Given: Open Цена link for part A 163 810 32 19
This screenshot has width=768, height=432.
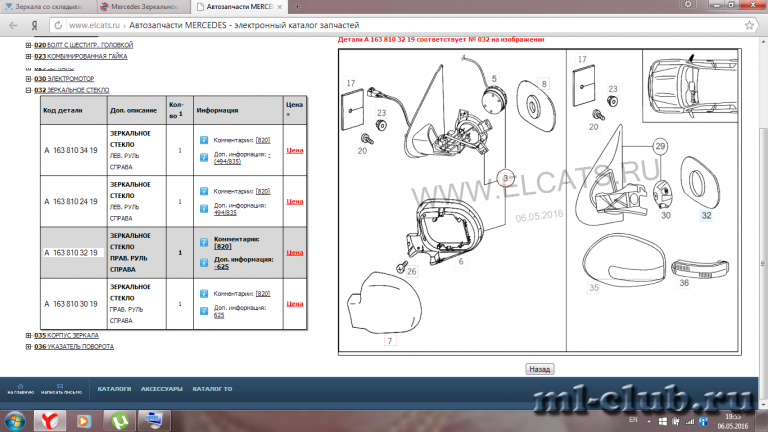Looking at the screenshot, I should click(295, 253).
